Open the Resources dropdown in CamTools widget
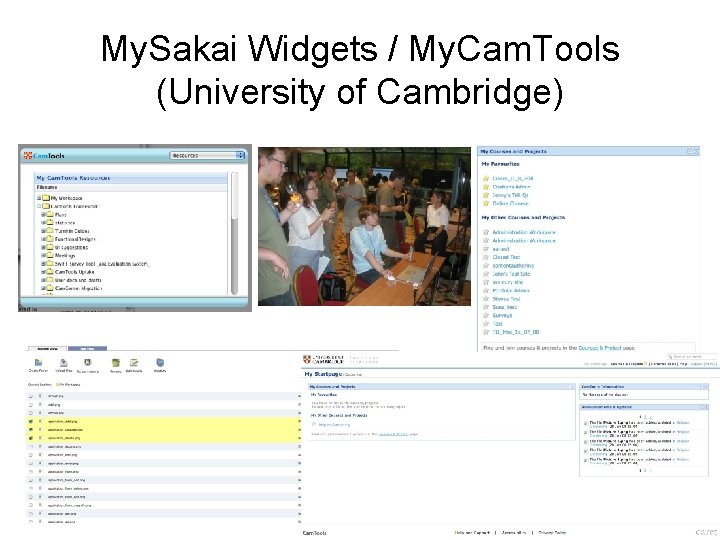Screen dimensions: 720x540 tap(207, 156)
